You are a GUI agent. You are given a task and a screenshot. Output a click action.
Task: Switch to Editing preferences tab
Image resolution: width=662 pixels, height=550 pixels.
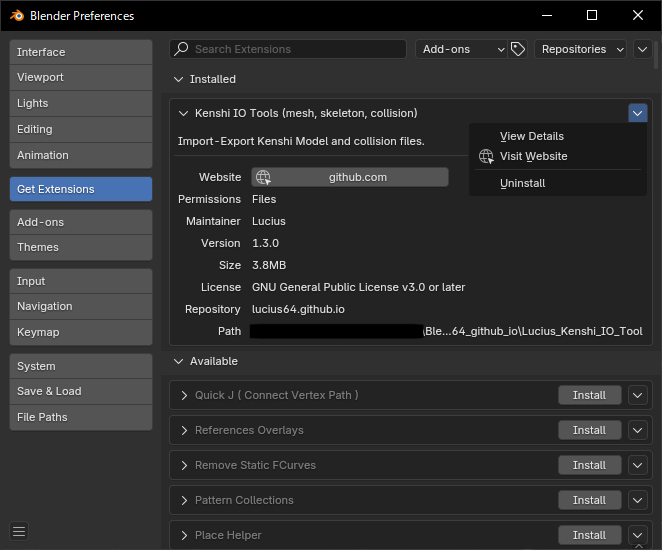(81, 129)
